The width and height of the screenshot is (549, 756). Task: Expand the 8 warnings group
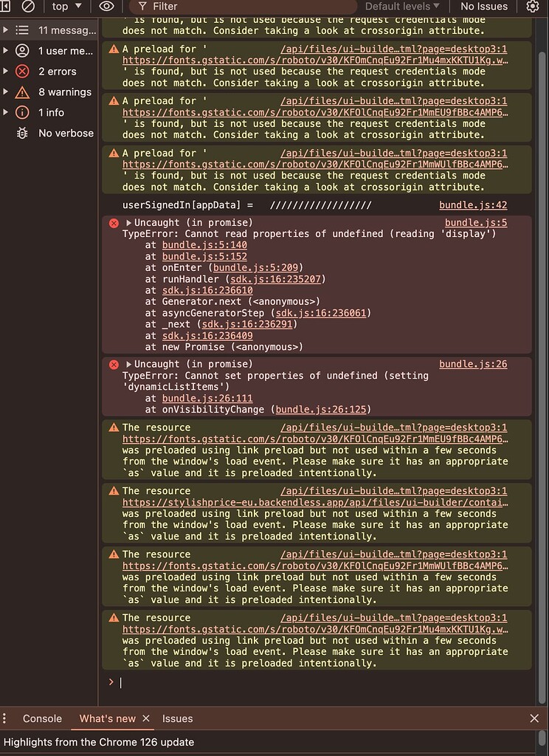pyautogui.click(x=7, y=92)
